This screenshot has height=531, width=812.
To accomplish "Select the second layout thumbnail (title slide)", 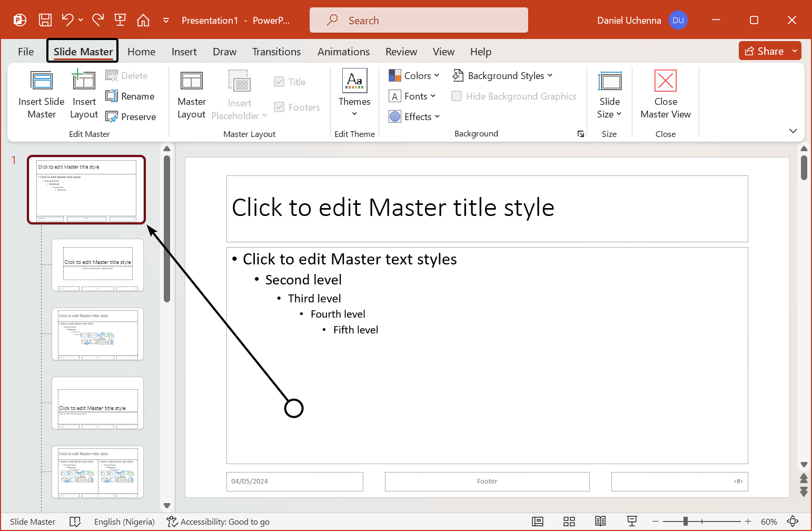I will point(98,265).
